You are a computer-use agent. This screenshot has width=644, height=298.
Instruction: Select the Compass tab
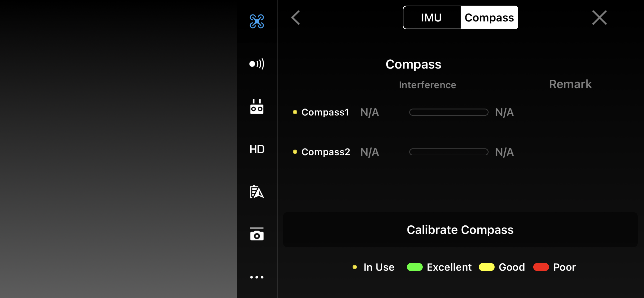coord(489,18)
